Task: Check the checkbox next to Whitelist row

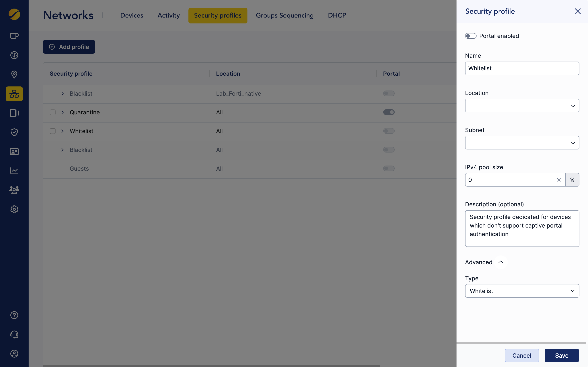Action: click(x=52, y=131)
